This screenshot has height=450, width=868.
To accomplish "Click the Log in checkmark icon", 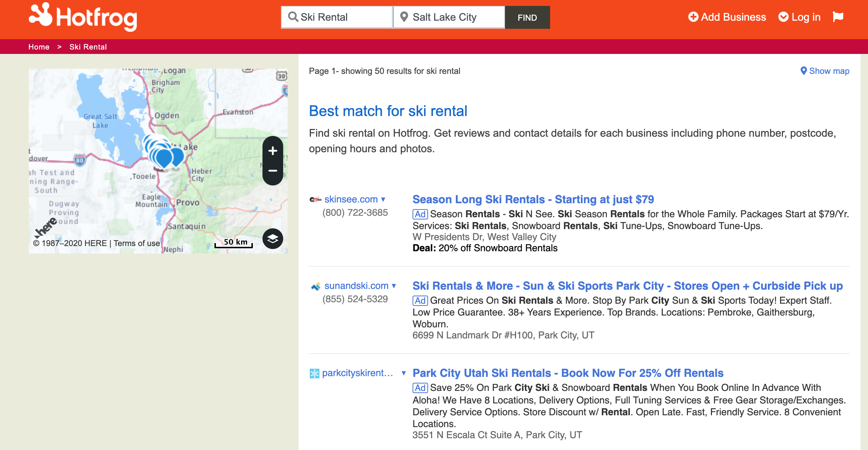I will [783, 17].
